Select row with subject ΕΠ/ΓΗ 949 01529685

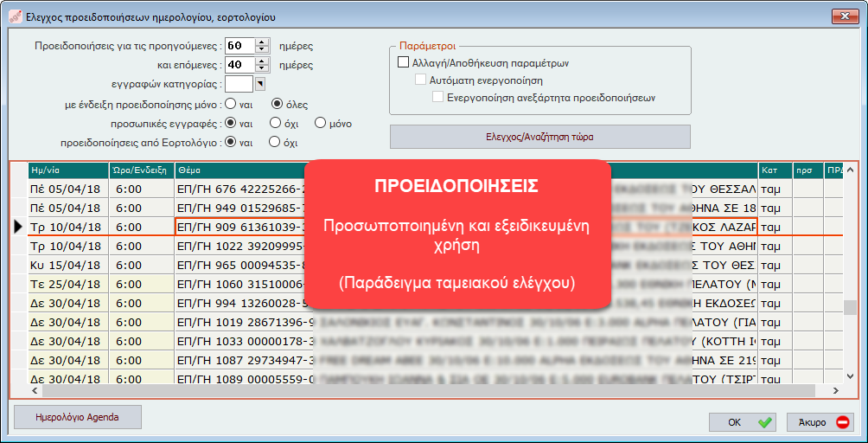(x=436, y=208)
